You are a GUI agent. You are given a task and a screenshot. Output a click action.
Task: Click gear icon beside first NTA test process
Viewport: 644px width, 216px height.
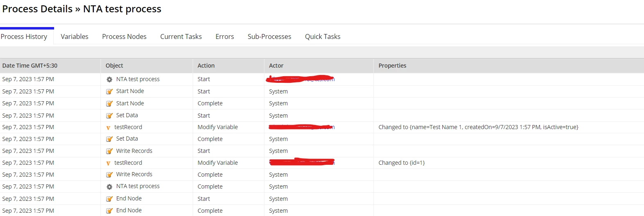[x=109, y=80]
